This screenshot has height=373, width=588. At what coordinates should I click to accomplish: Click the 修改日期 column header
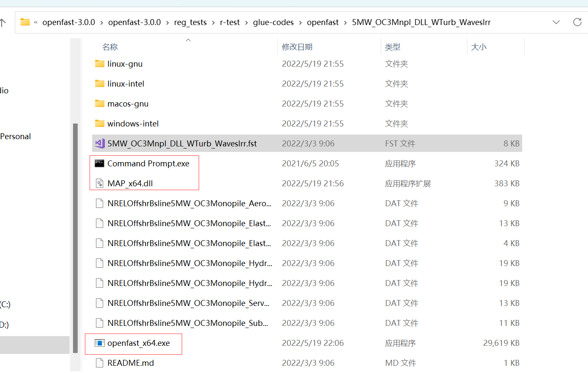(x=297, y=47)
